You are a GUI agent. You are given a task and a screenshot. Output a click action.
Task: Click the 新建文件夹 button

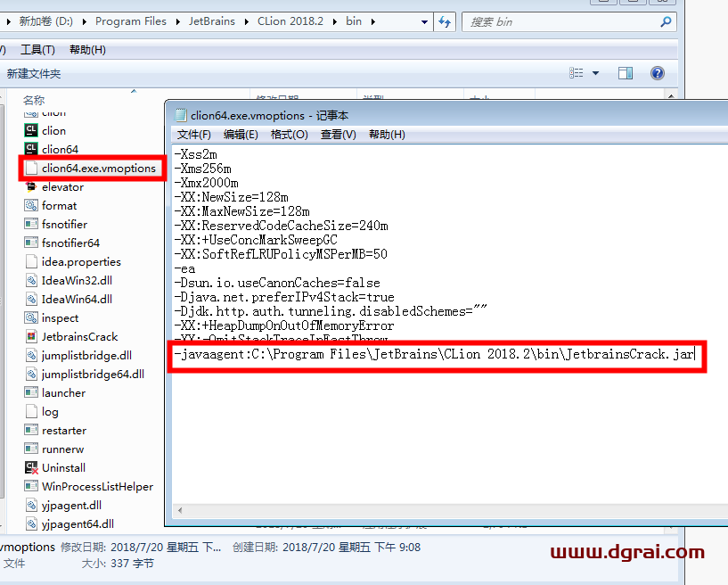[34, 73]
